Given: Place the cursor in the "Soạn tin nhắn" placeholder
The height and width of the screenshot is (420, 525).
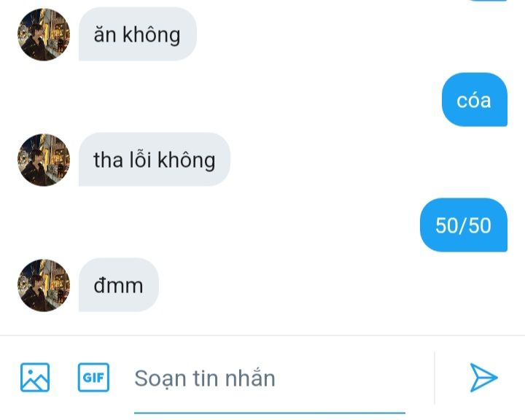Looking at the screenshot, I should point(205,378).
